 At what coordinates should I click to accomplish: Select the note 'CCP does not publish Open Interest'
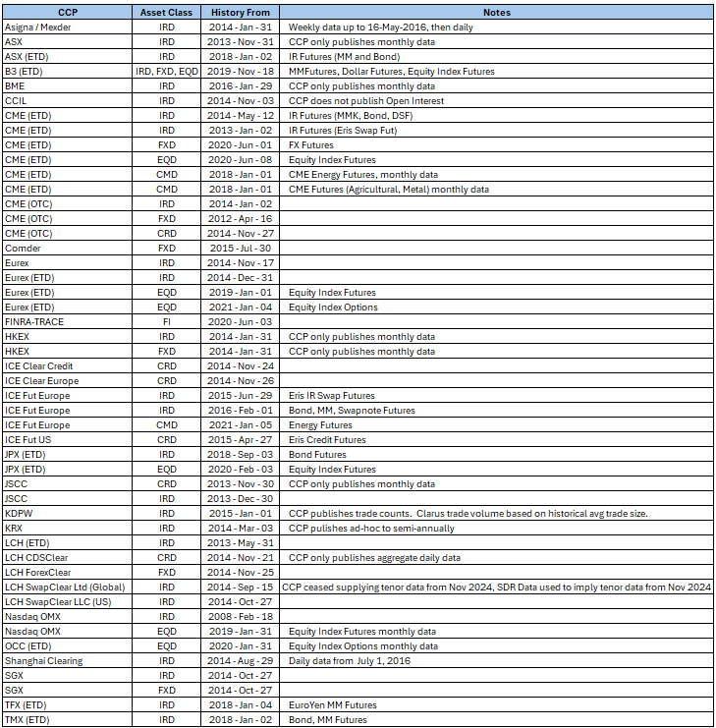click(497, 101)
